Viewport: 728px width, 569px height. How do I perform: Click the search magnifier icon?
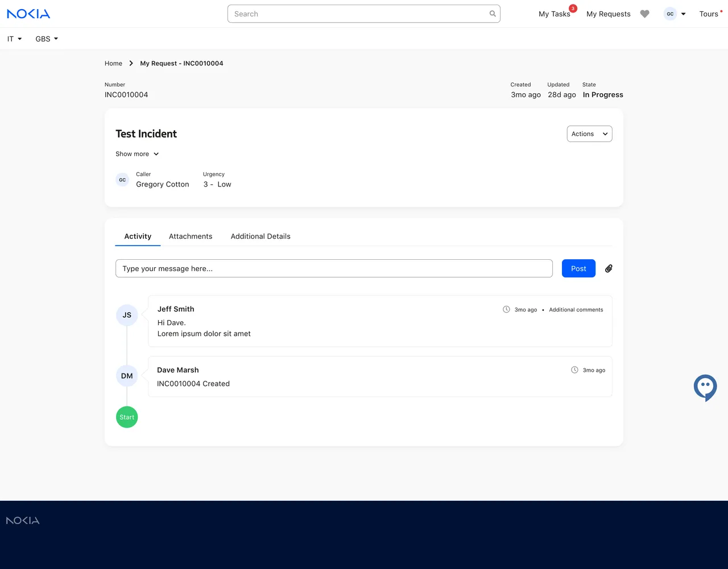click(x=492, y=14)
